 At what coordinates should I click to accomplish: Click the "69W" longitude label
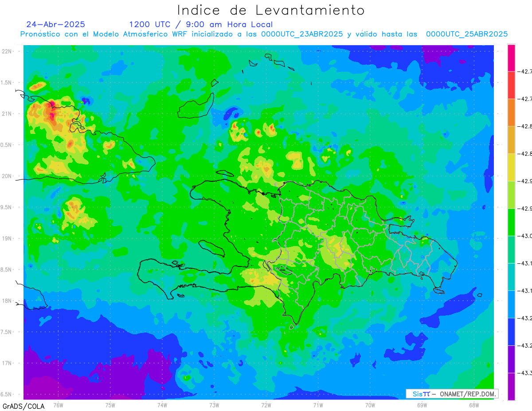coord(422,405)
